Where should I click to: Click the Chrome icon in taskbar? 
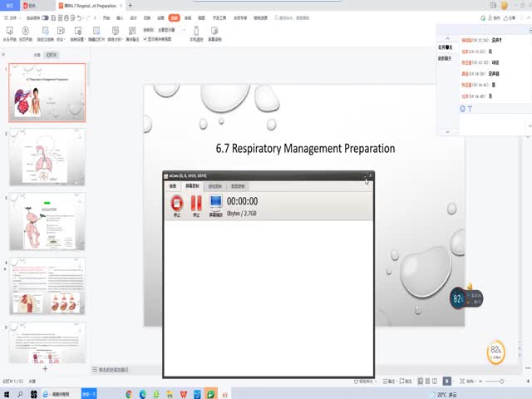[x=129, y=394]
